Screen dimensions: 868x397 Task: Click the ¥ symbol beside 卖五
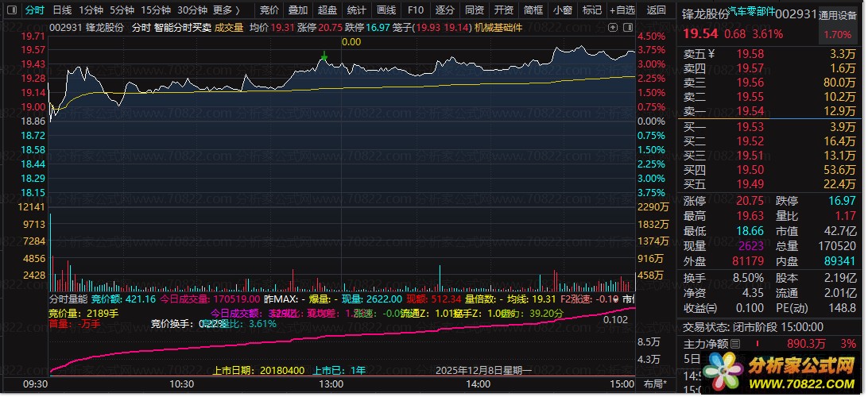point(712,54)
